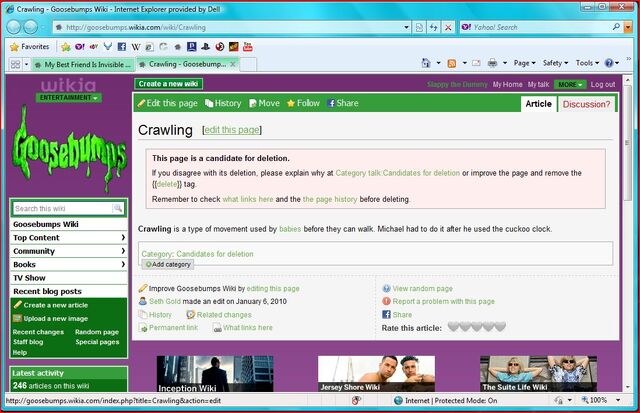
Task: Open the Page menu
Action: pos(524,63)
